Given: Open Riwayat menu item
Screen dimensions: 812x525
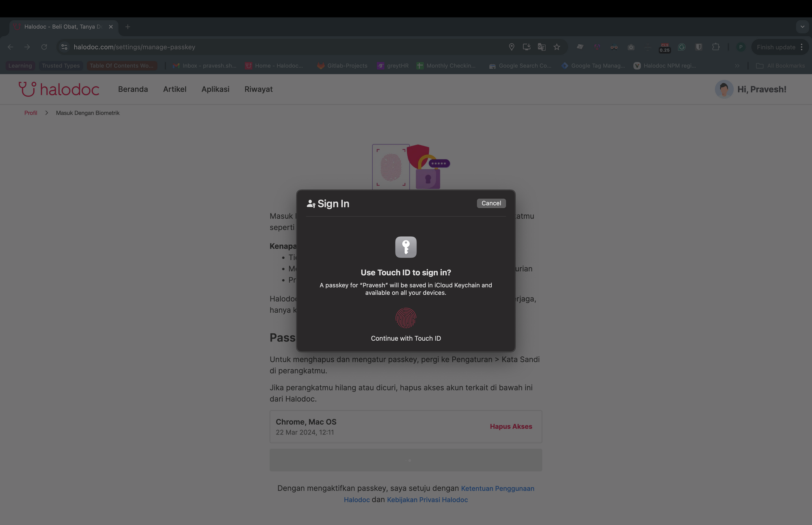Looking at the screenshot, I should click(x=258, y=89).
